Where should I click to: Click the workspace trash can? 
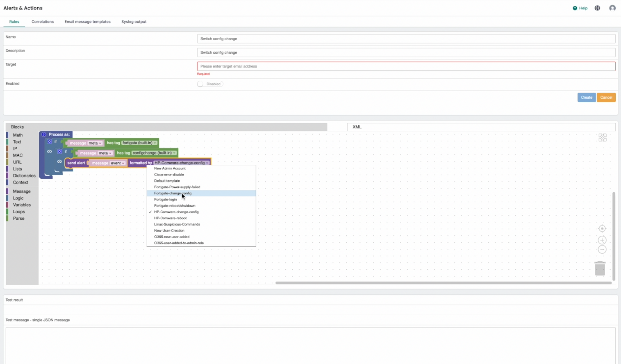point(600,268)
